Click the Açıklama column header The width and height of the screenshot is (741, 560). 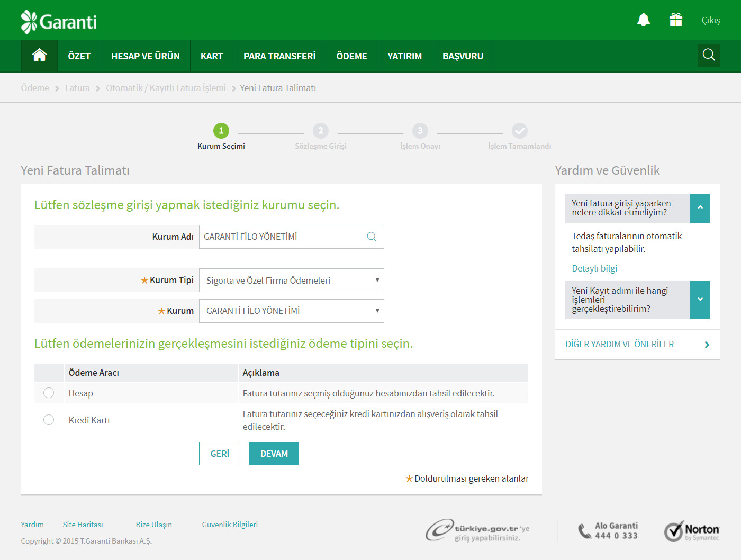(x=384, y=373)
